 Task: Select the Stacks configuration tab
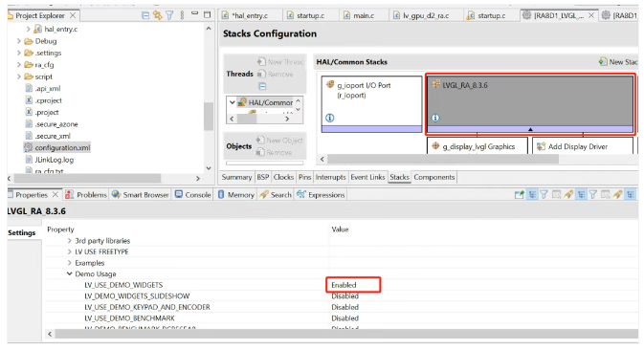(399, 177)
